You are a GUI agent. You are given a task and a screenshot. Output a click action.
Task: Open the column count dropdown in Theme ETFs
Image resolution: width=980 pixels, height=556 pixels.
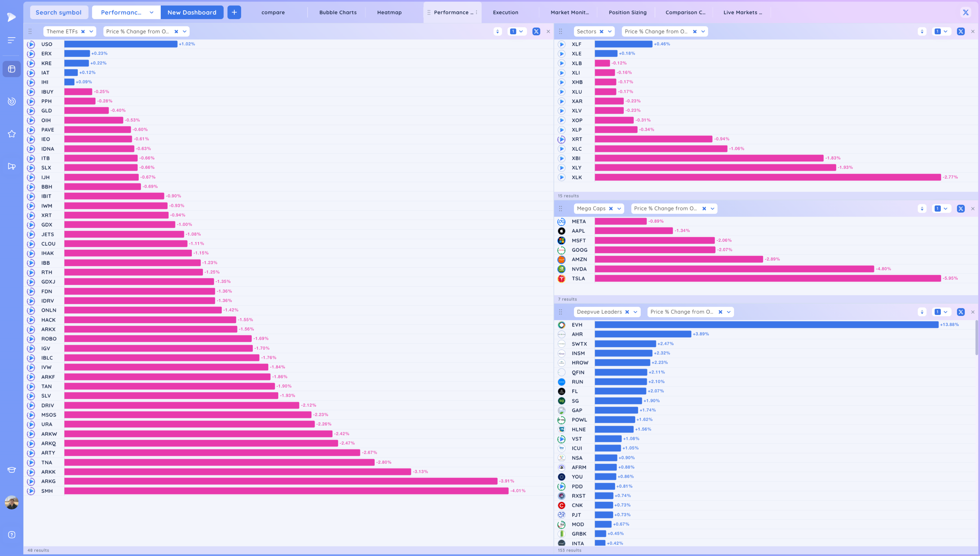517,31
